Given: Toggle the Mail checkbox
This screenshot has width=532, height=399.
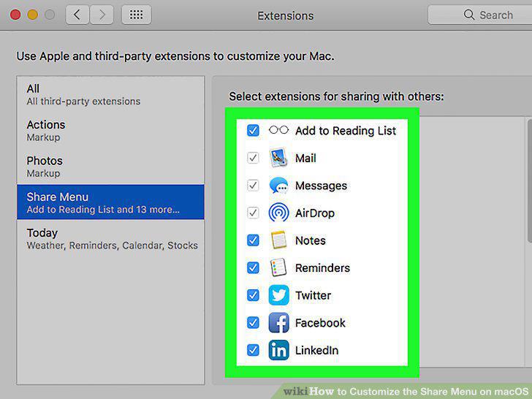Looking at the screenshot, I should tap(253, 158).
